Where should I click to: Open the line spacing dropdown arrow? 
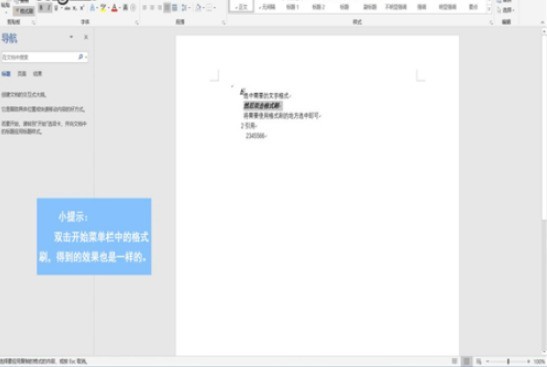[x=189, y=8]
